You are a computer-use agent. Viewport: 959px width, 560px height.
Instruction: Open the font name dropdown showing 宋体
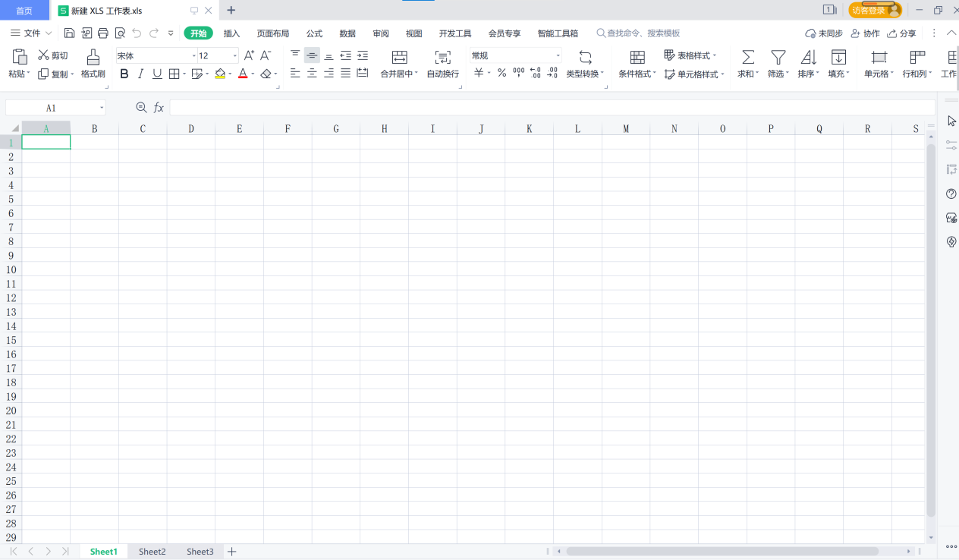point(193,56)
